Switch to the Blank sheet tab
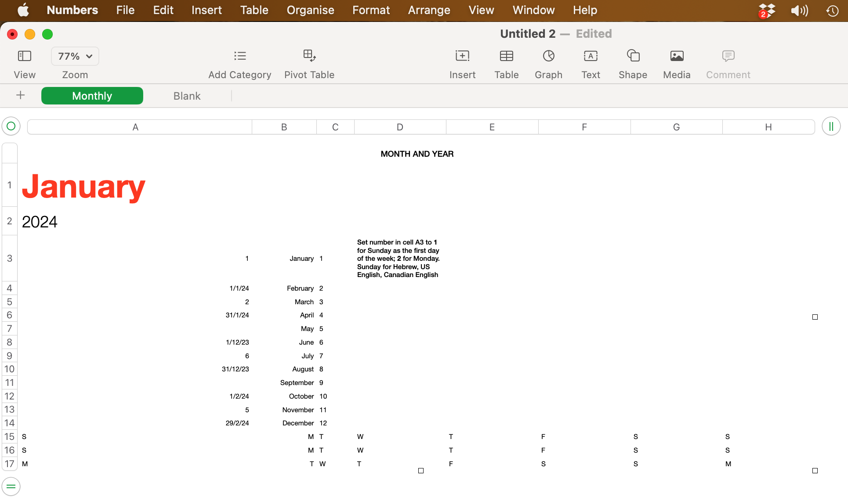Screen dimensions: 848x504 pyautogui.click(x=187, y=95)
